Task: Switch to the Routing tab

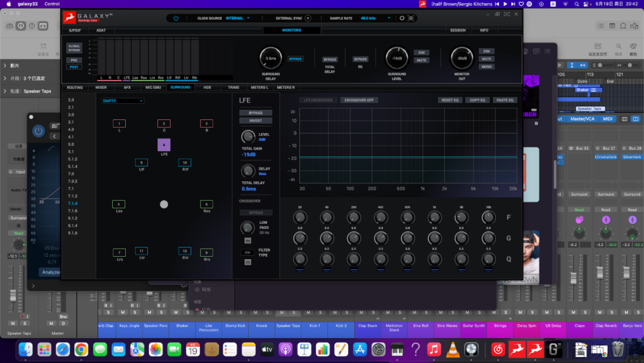Action: click(x=75, y=88)
